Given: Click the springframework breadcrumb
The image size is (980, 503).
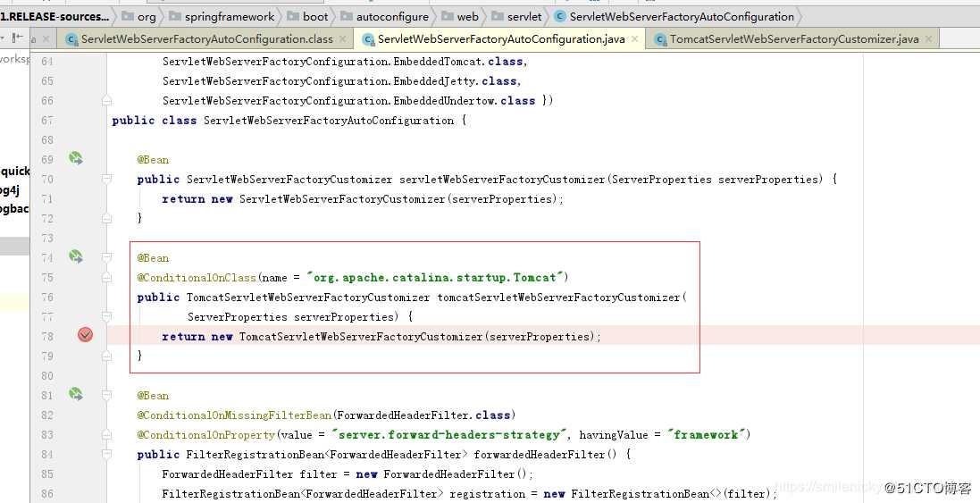Looking at the screenshot, I should click(230, 17).
